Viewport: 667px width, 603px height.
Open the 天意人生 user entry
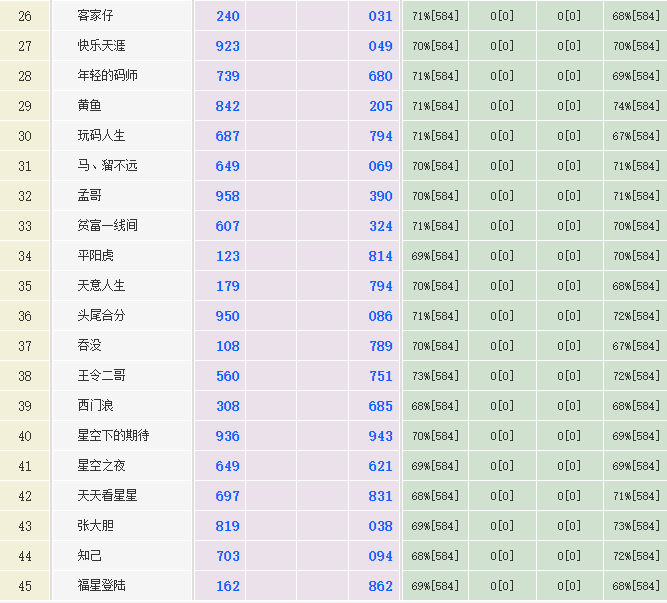coord(102,286)
